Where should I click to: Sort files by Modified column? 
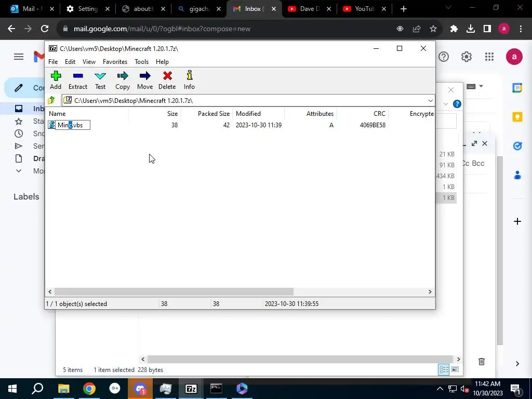259,114
